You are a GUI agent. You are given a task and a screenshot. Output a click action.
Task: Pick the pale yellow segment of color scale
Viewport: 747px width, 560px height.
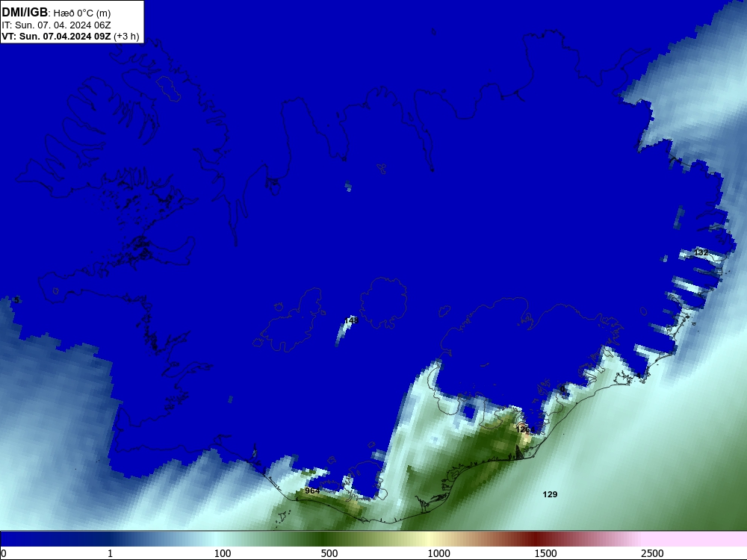[429, 539]
